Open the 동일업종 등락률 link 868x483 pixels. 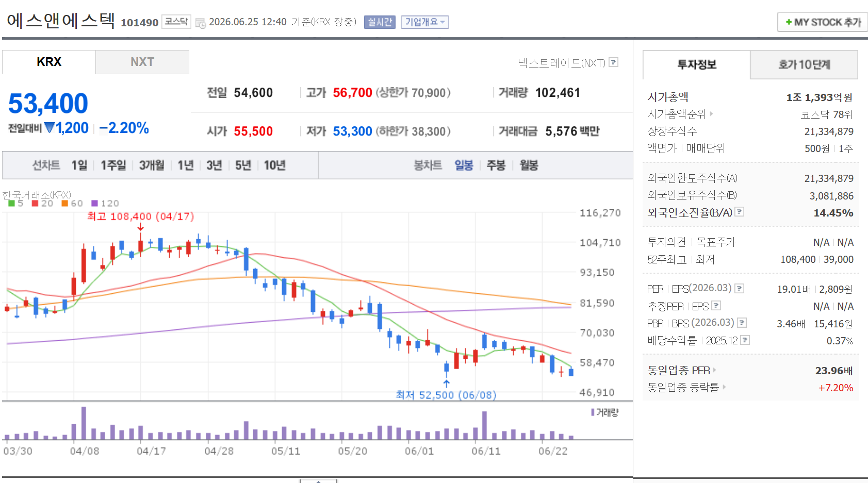(x=683, y=387)
